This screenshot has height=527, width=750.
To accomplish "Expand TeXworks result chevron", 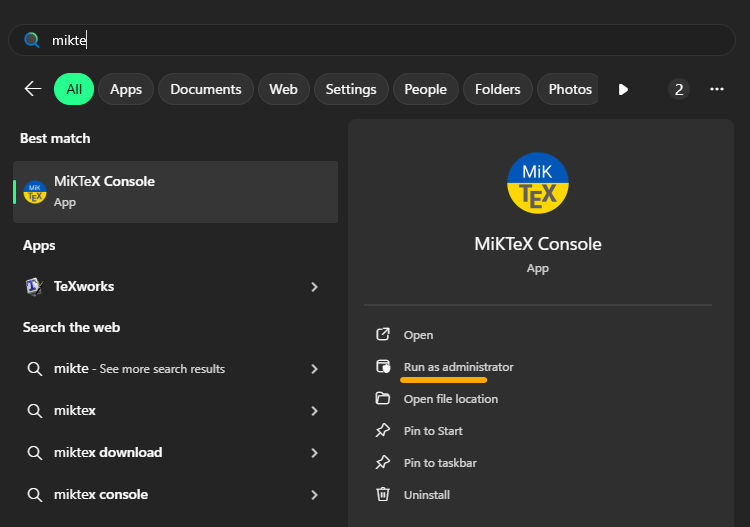I will tap(314, 287).
